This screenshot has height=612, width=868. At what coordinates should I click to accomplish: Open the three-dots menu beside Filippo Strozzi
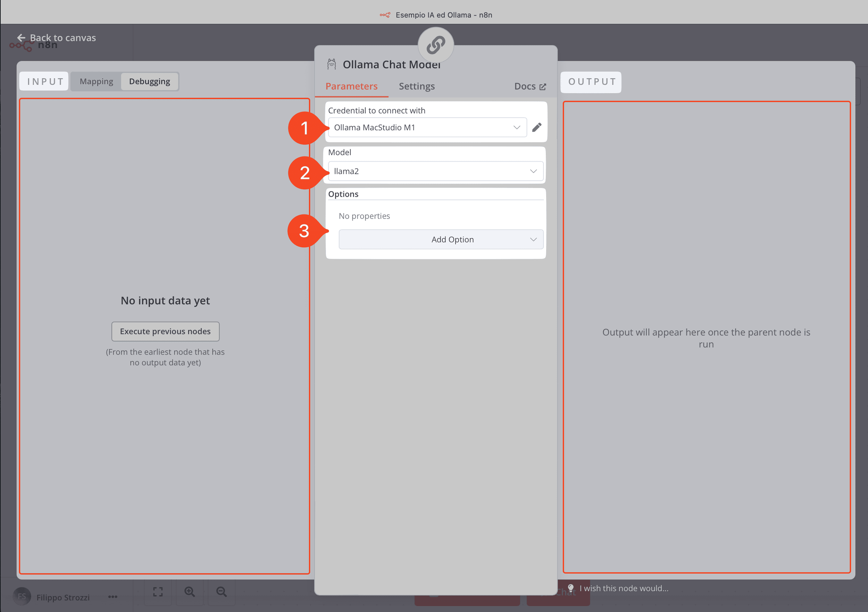[x=112, y=597]
